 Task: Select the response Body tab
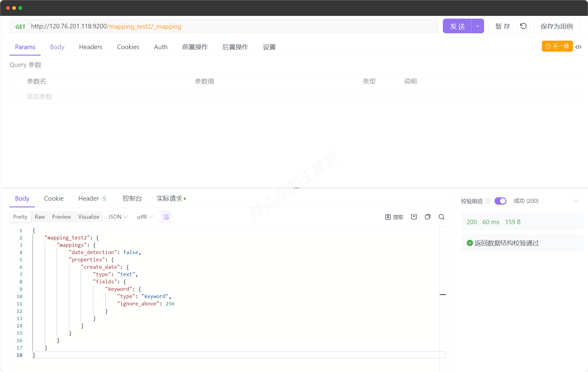22,199
